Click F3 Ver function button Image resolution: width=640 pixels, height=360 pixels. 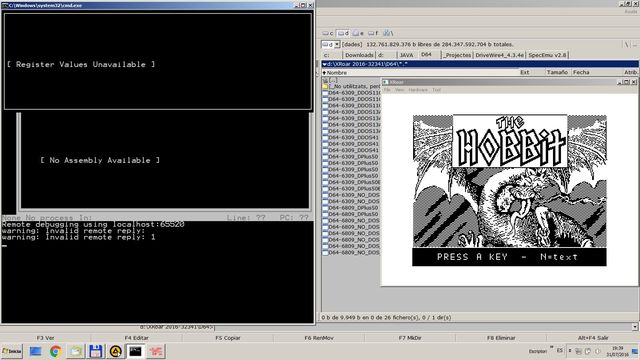[45, 338]
